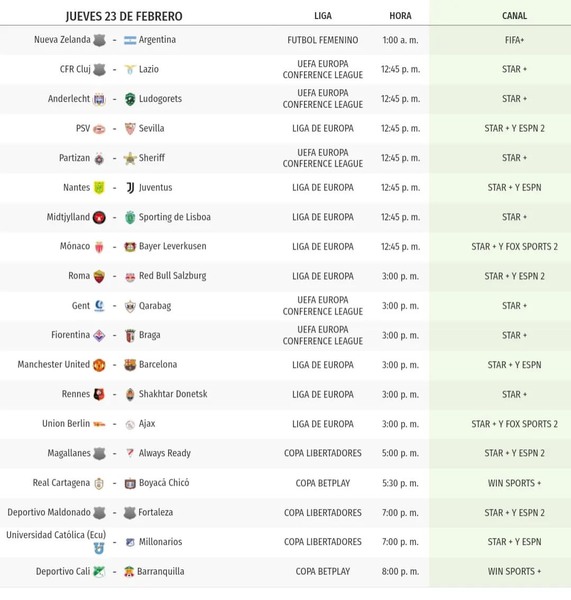Click the Bayer Leverkusen crest

130,247
